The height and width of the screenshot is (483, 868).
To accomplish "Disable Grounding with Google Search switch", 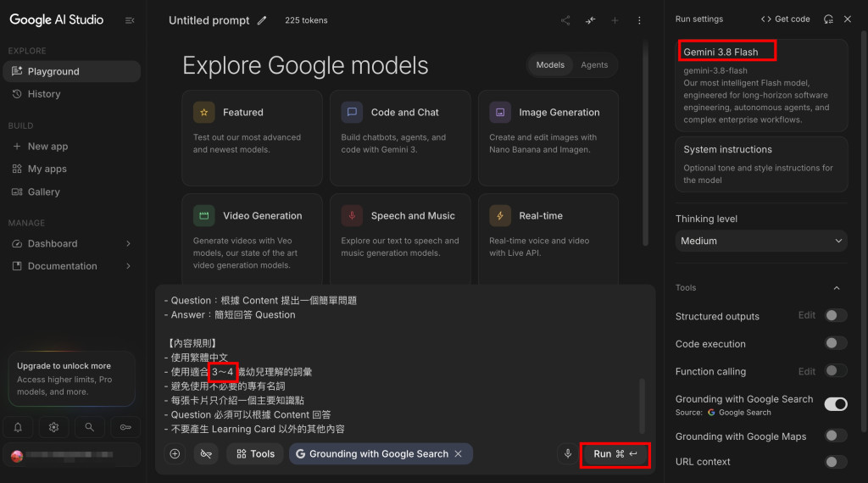I will (835, 404).
